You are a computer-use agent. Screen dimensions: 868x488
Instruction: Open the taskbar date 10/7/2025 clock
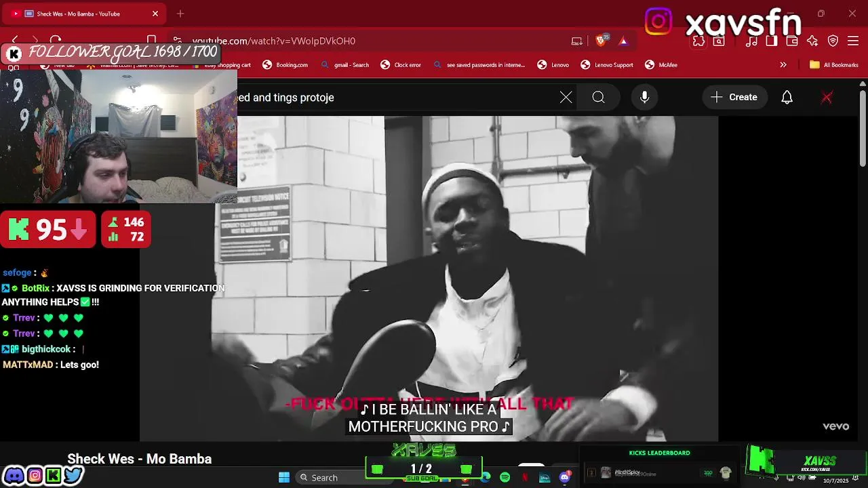point(836,480)
